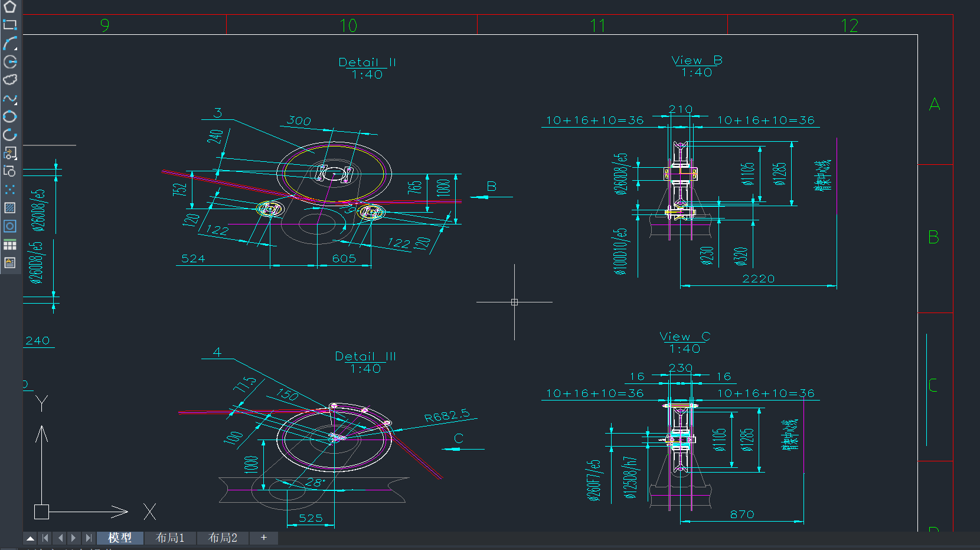Screen dimensions: 980x550
Task: Select the Spline curve tool
Action: pyautogui.click(x=10, y=98)
